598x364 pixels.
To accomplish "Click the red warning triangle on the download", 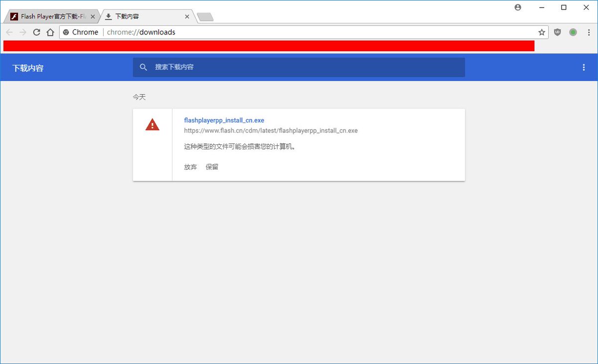I will point(152,124).
